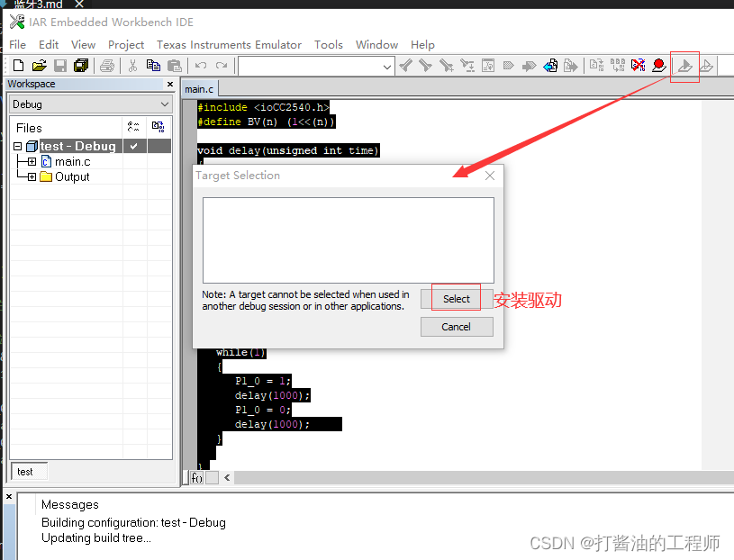Click the Go To line icon
The image size is (734, 560).
coord(488,66)
